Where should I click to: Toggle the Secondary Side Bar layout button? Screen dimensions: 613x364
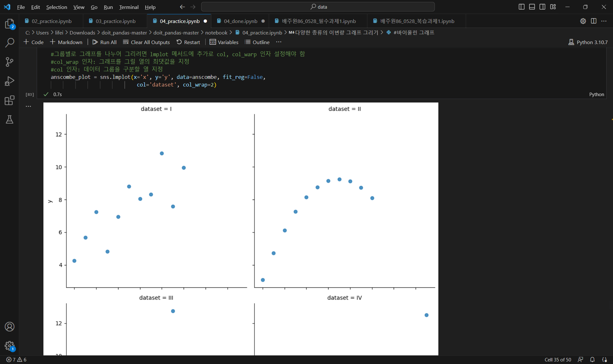(x=542, y=7)
